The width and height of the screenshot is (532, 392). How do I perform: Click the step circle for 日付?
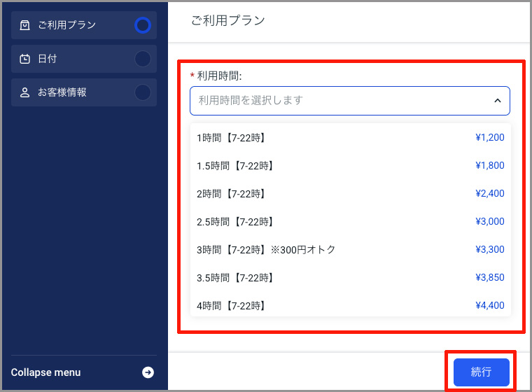point(143,59)
